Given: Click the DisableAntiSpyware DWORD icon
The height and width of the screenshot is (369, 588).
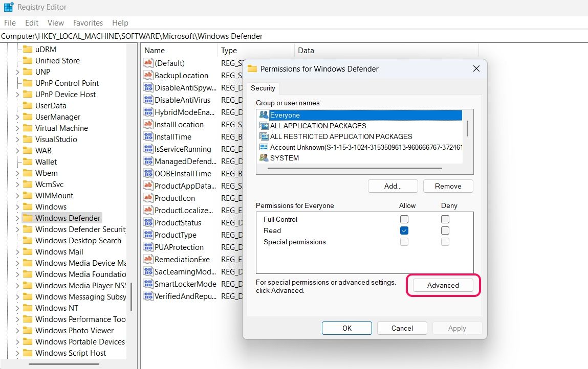Looking at the screenshot, I should 148,88.
